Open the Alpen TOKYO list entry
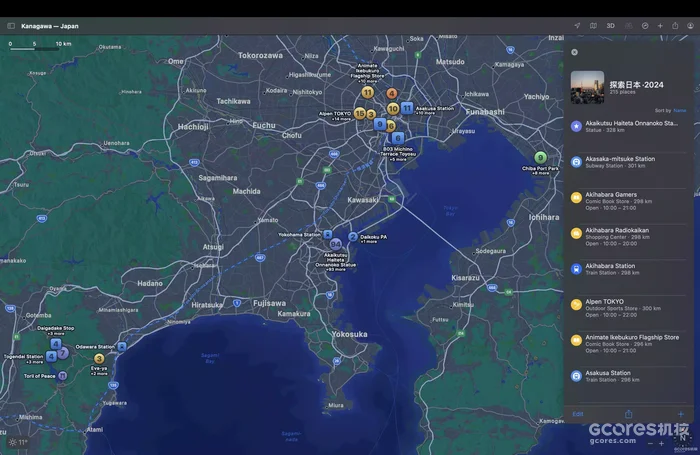The image size is (700, 455). point(629,308)
